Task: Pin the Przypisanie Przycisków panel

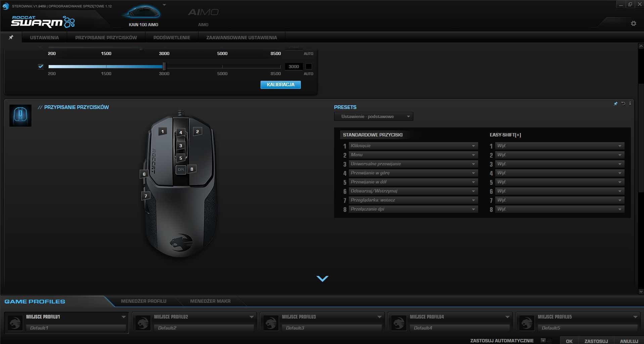Action: point(615,104)
